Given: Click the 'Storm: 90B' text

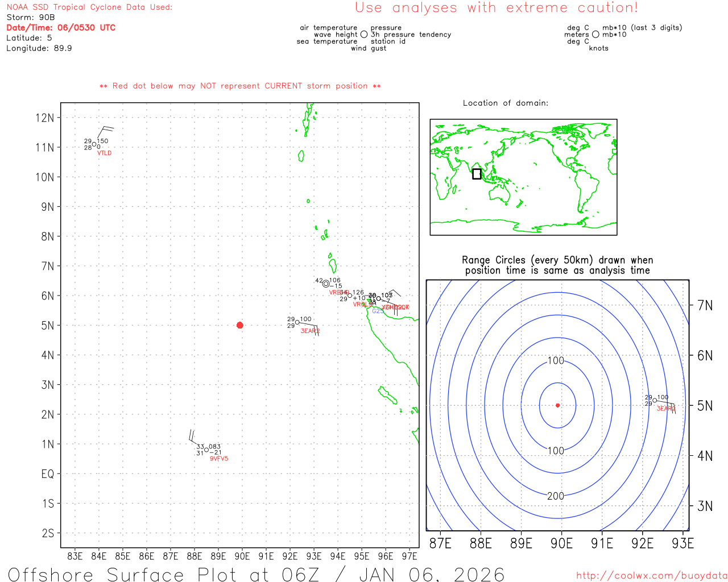Looking at the screenshot, I should coord(31,18).
